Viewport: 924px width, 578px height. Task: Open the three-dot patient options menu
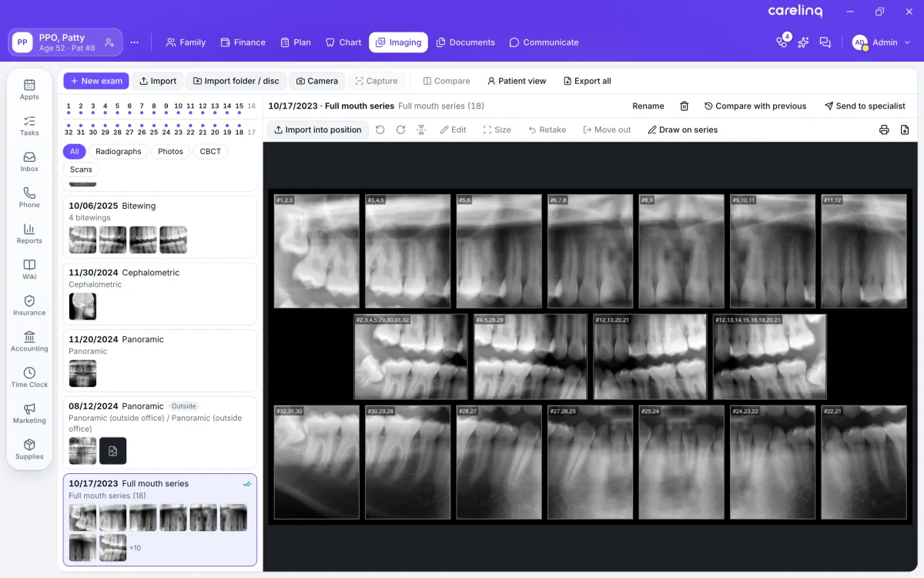point(135,42)
